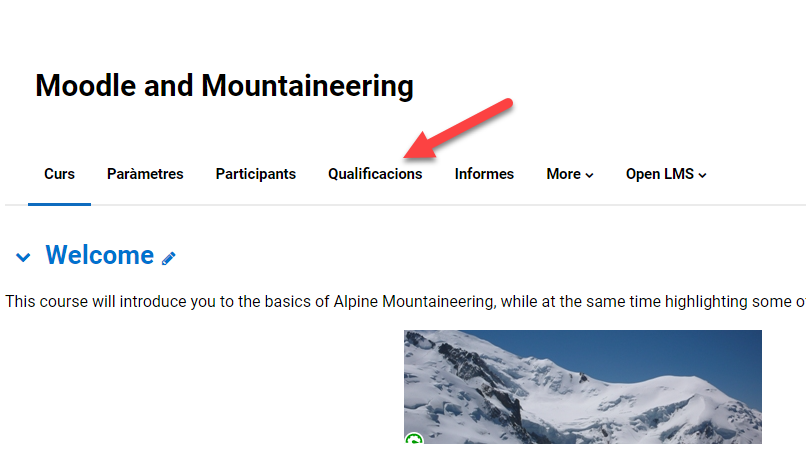Click the small chevron next to More
This screenshot has height=455, width=806.
click(590, 175)
